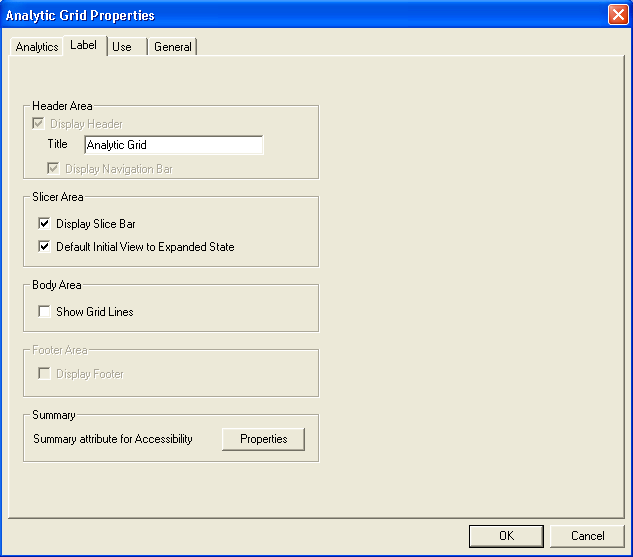This screenshot has width=633, height=557.
Task: Confirm the dialog with OK
Action: tap(506, 536)
